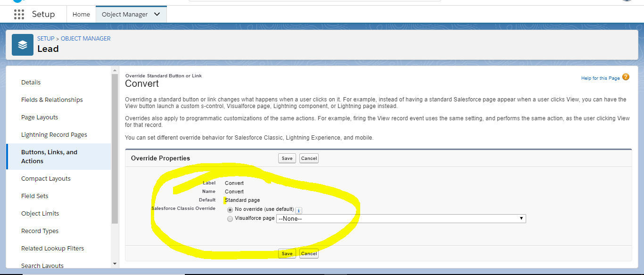The width and height of the screenshot is (644, 275).
Task: Open Object Limits section
Action: pyautogui.click(x=40, y=213)
